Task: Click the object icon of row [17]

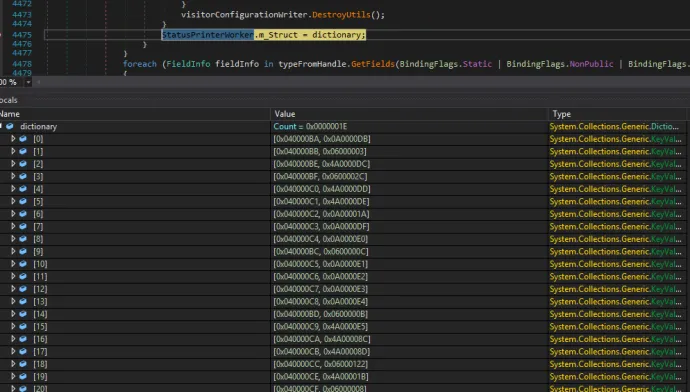Action: pyautogui.click(x=23, y=352)
